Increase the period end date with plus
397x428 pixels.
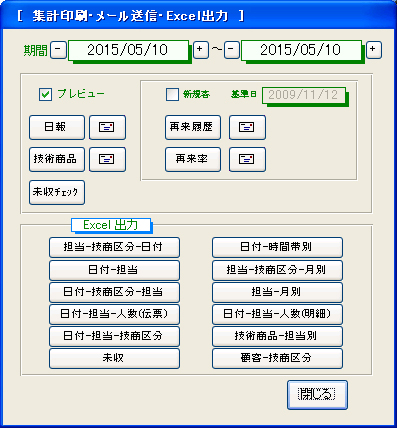coord(374,50)
